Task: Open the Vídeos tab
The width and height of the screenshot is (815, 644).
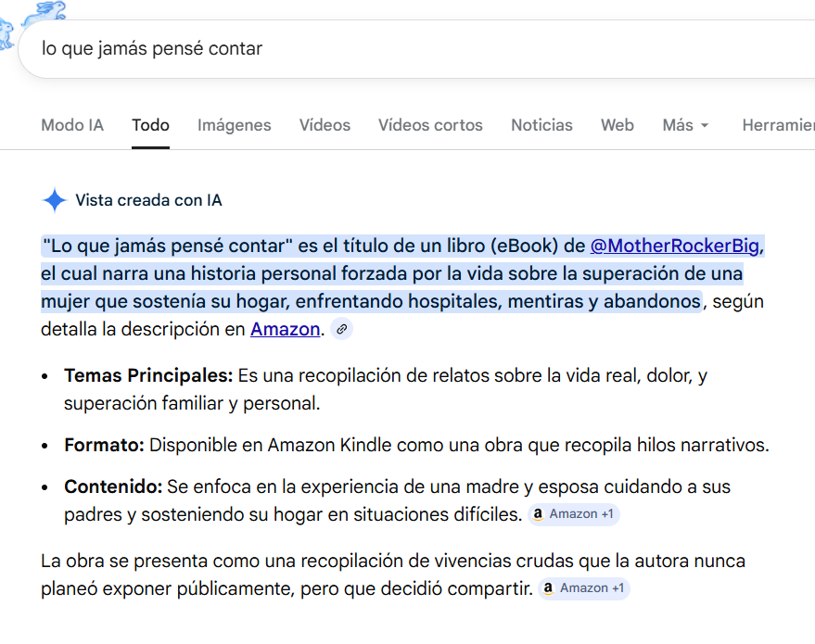Action: [325, 125]
